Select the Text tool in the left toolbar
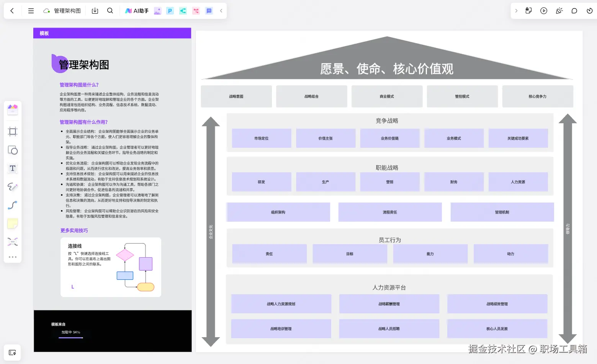 coord(13,168)
